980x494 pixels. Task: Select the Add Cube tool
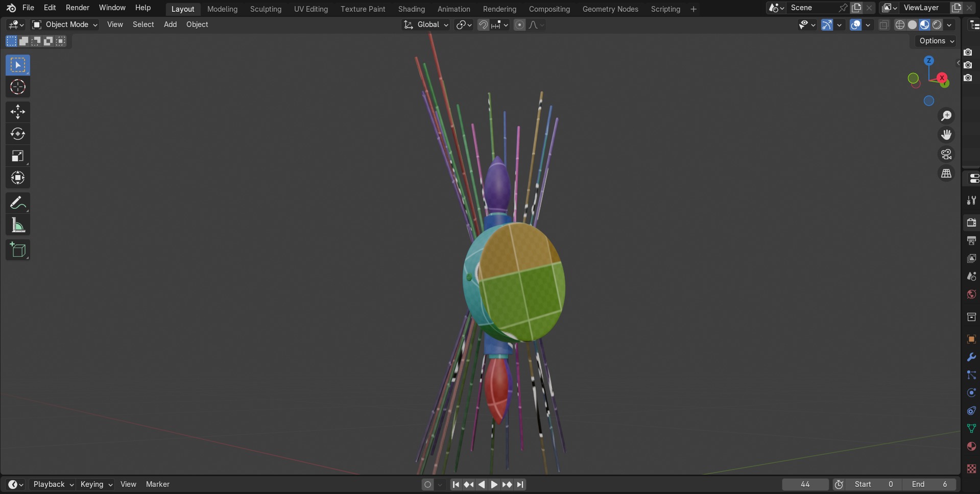pyautogui.click(x=18, y=250)
